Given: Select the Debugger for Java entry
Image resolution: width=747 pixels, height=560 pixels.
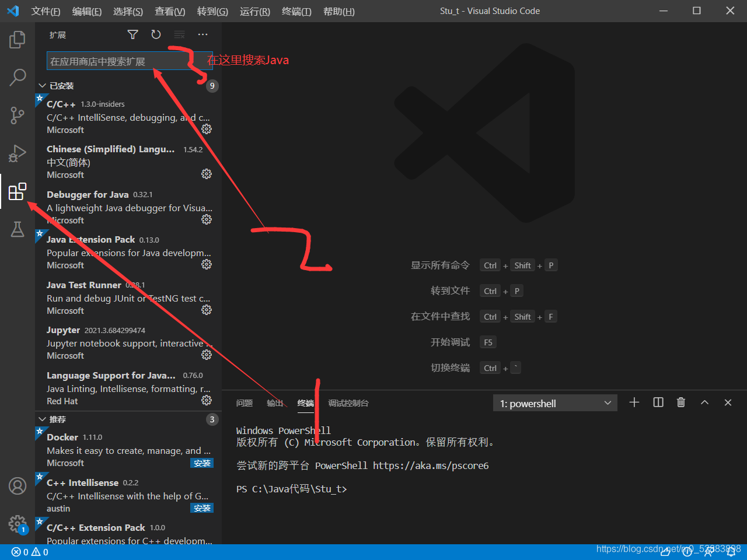Looking at the screenshot, I should pyautogui.click(x=128, y=207).
